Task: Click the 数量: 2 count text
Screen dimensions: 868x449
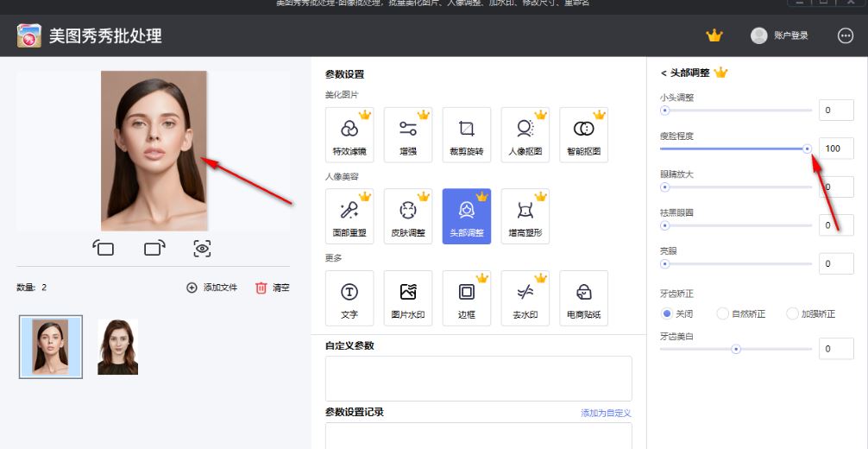Action: (x=32, y=288)
